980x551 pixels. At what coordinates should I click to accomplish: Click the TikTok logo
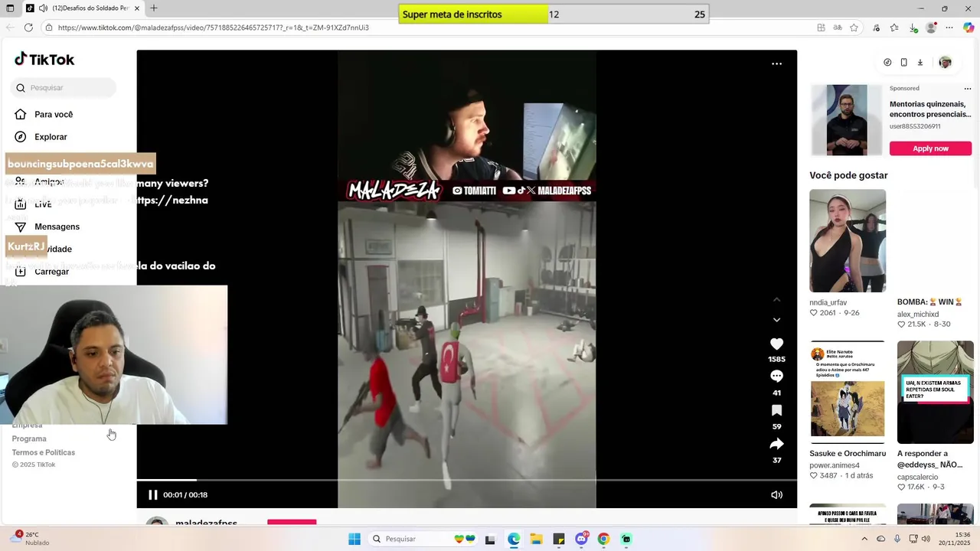click(44, 60)
